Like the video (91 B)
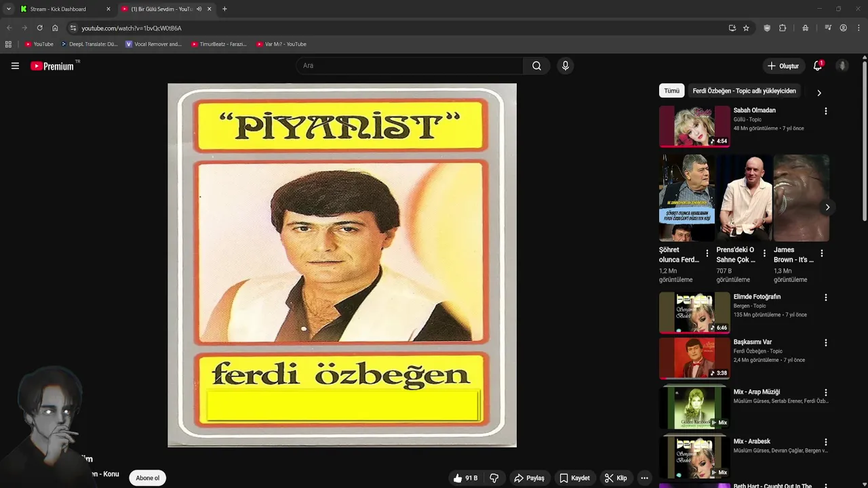The image size is (868, 488). [x=465, y=478]
